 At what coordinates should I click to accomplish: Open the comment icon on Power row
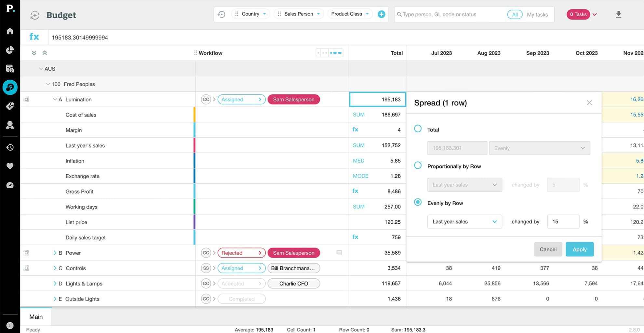339,253
